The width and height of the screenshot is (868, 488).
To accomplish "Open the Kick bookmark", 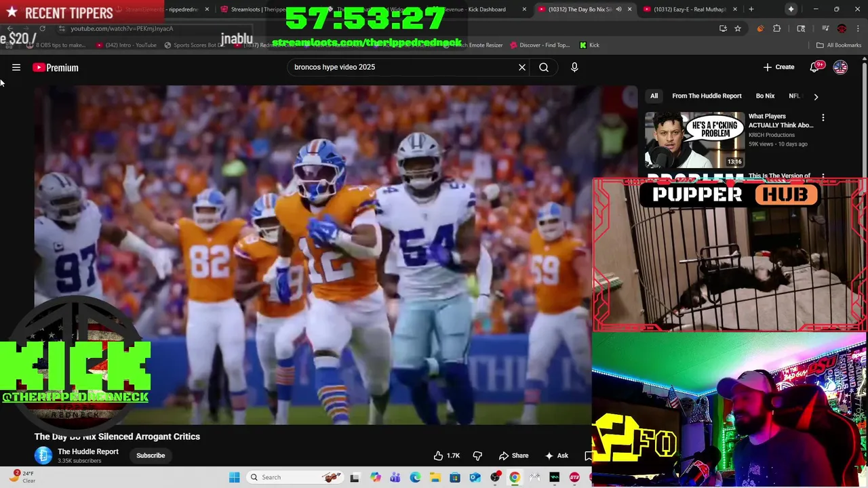I will click(x=589, y=45).
